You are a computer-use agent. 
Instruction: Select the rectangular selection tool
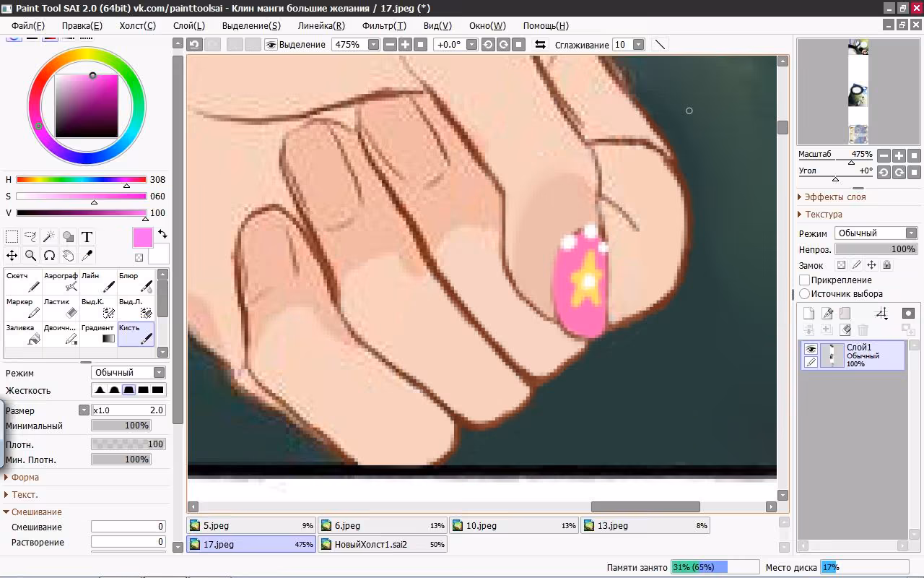click(12, 237)
